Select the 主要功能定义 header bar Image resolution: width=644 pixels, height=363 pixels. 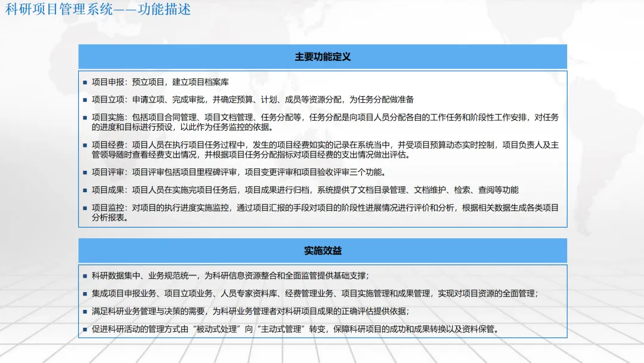323,57
